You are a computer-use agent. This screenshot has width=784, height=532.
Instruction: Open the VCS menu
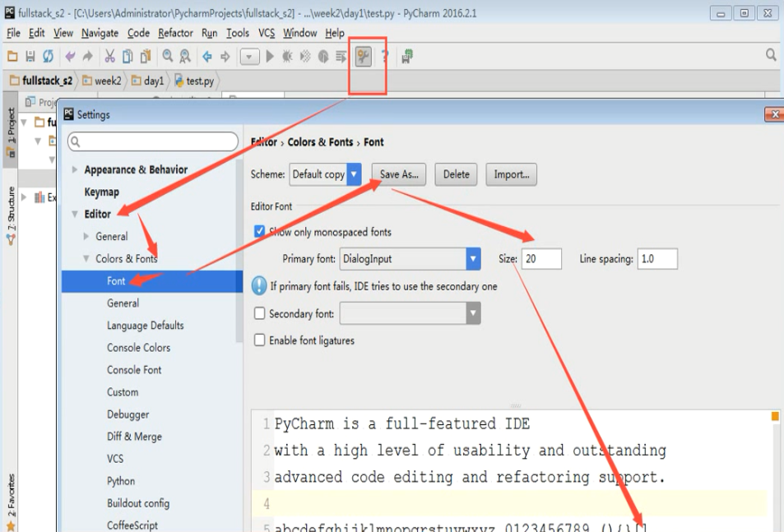(x=267, y=33)
